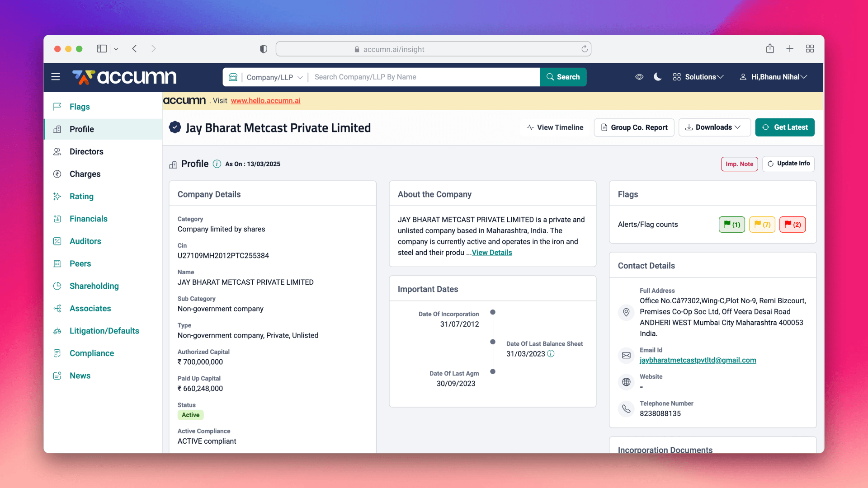Viewport: 868px width, 488px height.
Task: Show Safari tab overview grid icon
Action: point(810,49)
